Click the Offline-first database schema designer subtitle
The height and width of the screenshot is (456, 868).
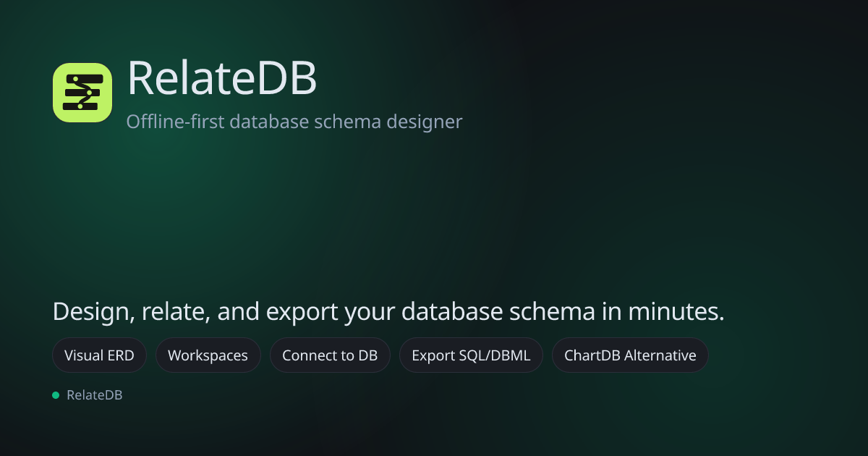[x=294, y=122]
